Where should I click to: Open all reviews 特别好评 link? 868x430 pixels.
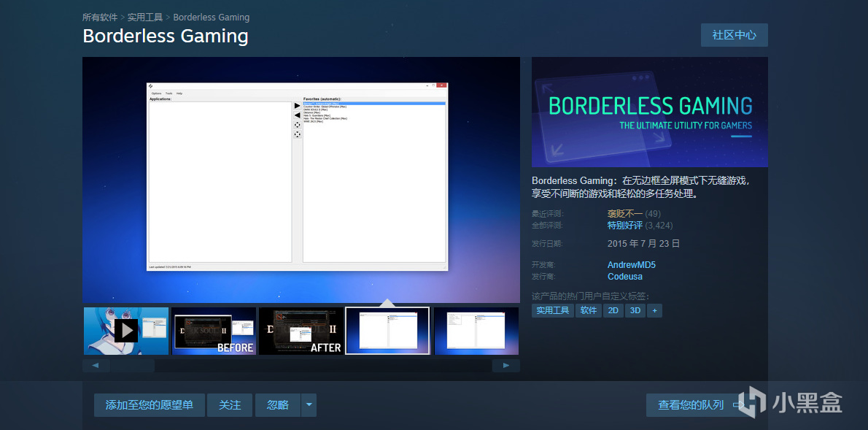point(625,226)
